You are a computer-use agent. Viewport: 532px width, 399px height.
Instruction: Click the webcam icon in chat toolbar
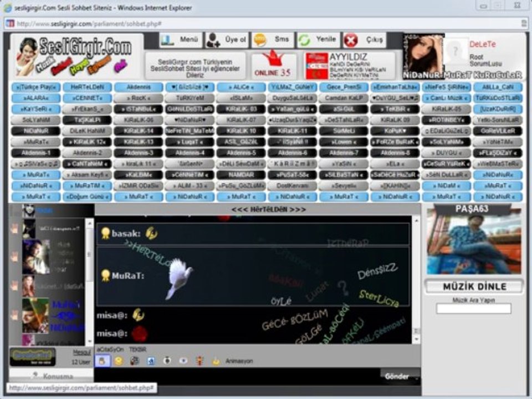167,361
